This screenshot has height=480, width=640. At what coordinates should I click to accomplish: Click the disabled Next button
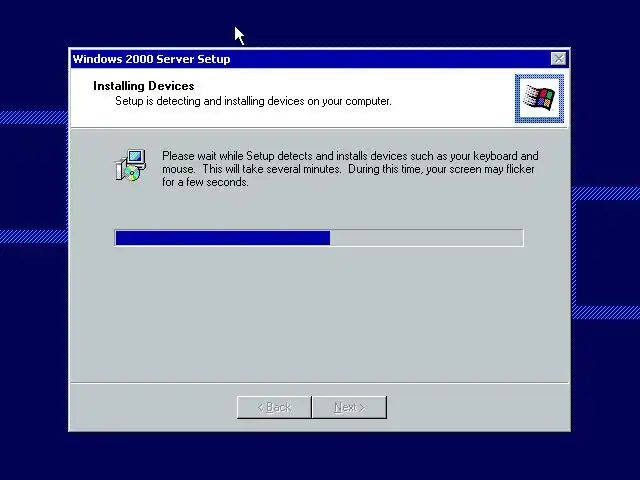pyautogui.click(x=349, y=407)
